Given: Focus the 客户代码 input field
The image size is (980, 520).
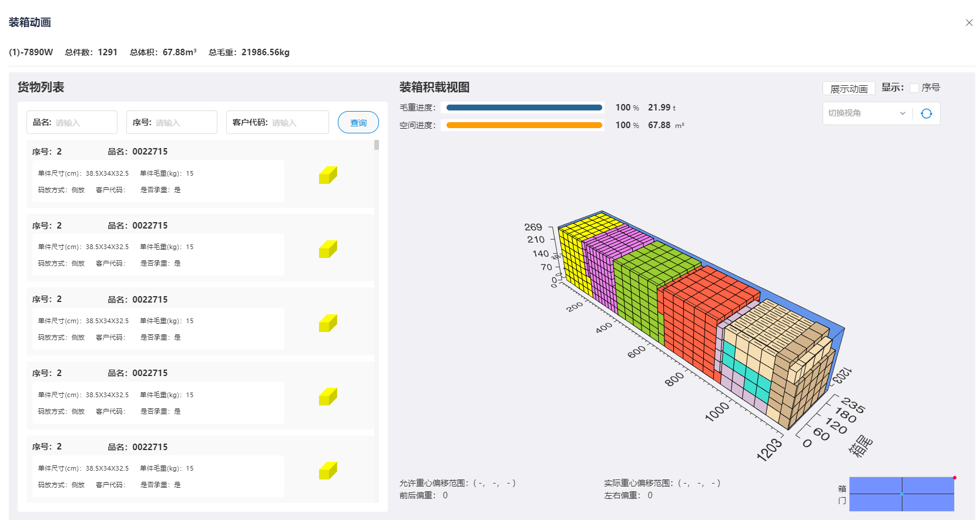Looking at the screenshot, I should pyautogui.click(x=277, y=122).
